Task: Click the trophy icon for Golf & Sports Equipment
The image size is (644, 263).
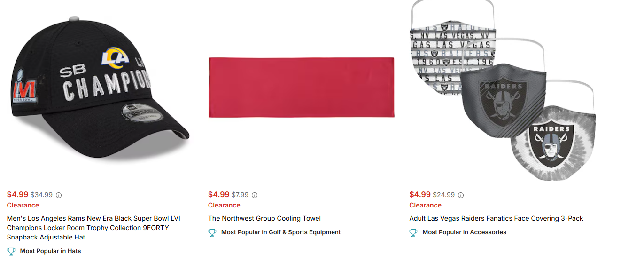Action: [212, 232]
